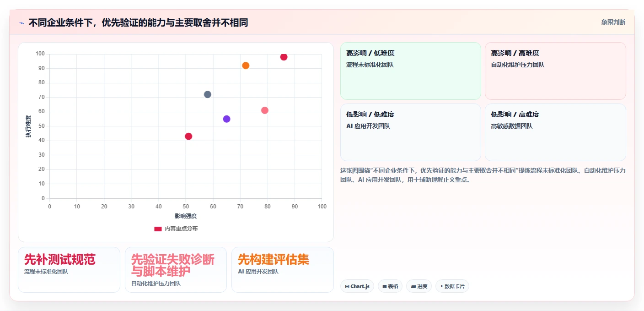Click 高敏感数据团队 text
The width and height of the screenshot is (644, 311).
[x=512, y=126]
